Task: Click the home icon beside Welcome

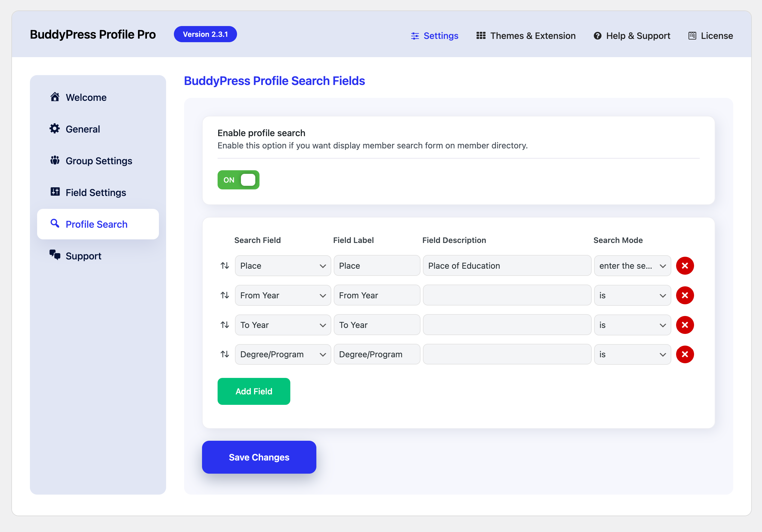Action: point(55,97)
